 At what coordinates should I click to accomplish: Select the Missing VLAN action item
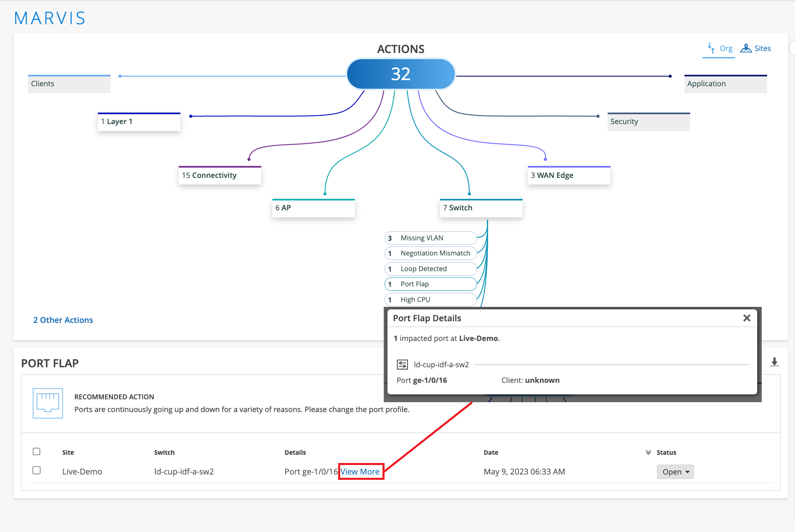point(430,238)
